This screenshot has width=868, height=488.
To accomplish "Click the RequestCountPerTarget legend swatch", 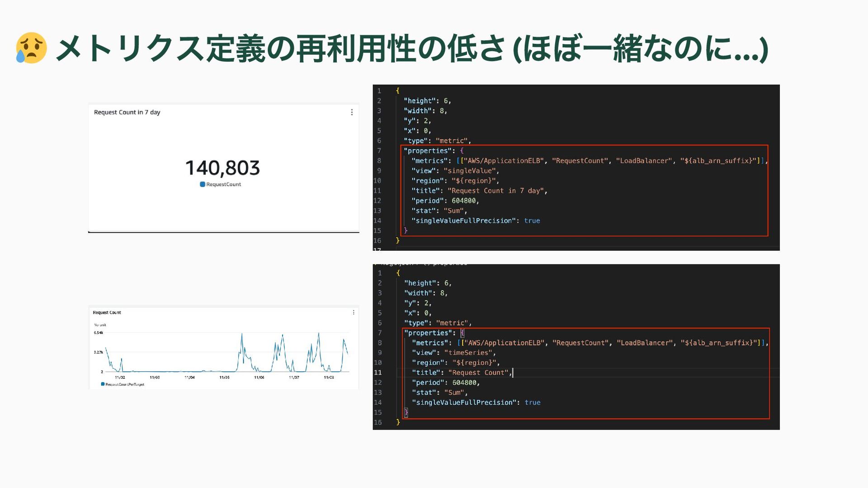I will [x=103, y=384].
